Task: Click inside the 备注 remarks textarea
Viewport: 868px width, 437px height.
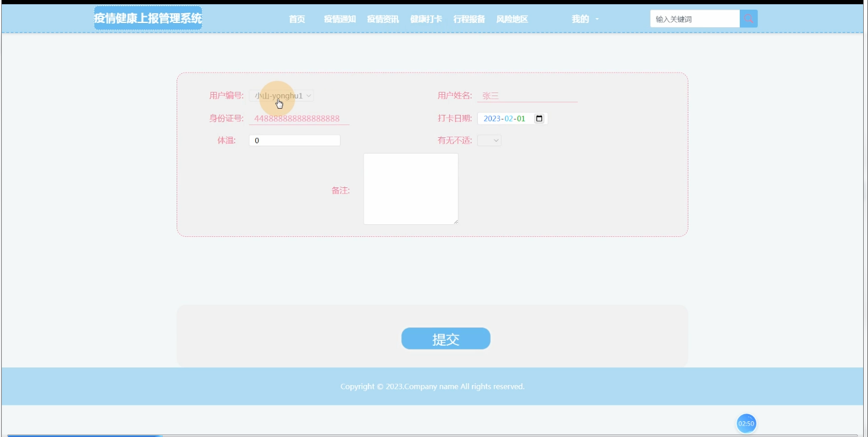Action: pos(410,188)
